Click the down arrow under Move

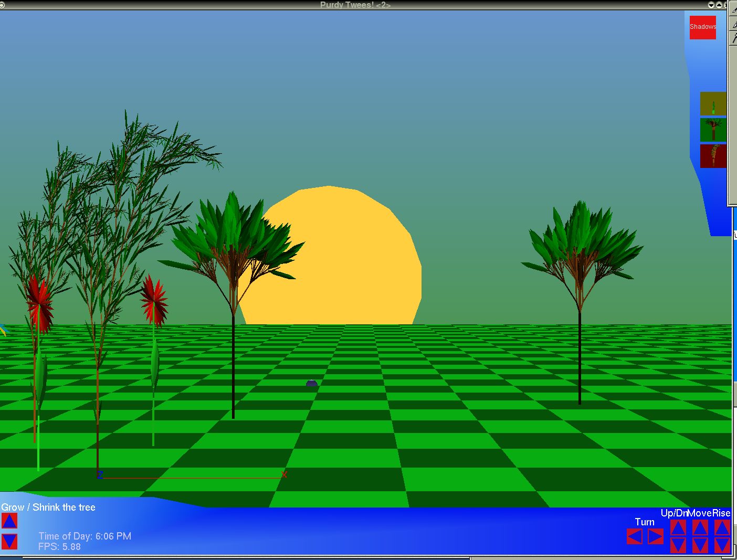coord(700,545)
